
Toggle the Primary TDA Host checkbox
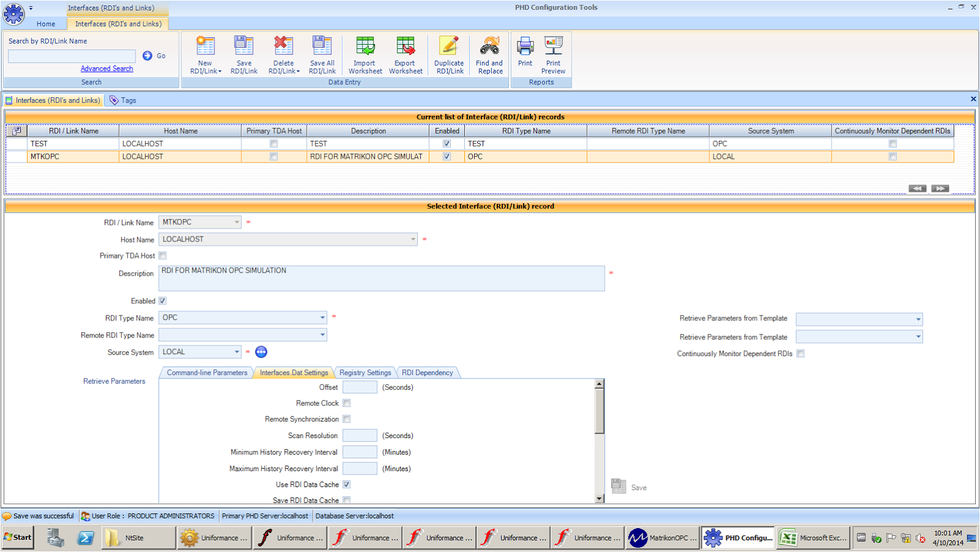tap(162, 255)
